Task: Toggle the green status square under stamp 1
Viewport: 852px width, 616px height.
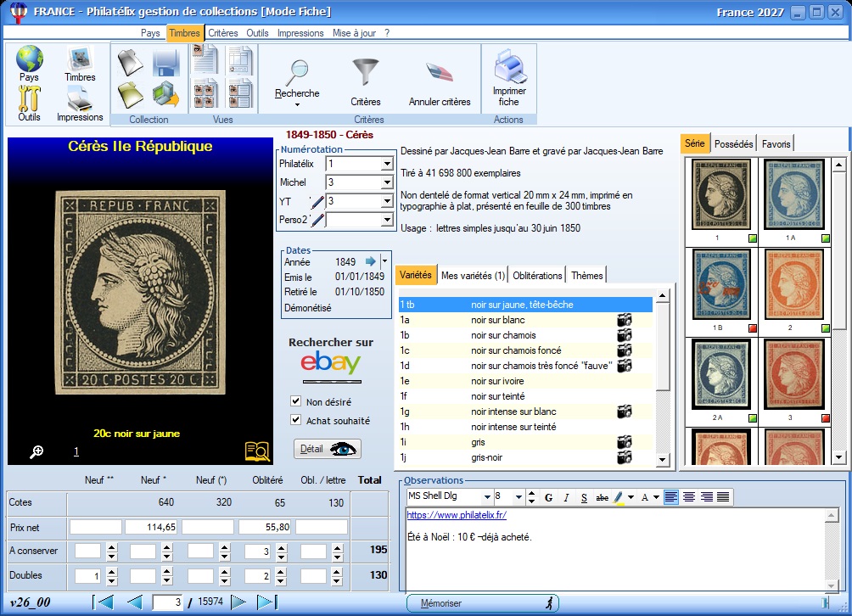Action: click(753, 238)
